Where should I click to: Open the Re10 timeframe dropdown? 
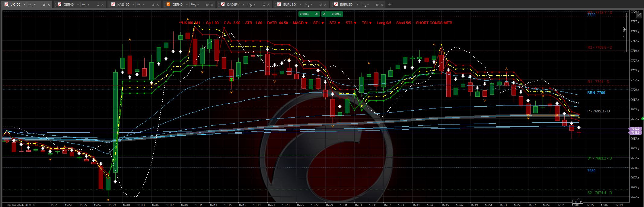198,5
